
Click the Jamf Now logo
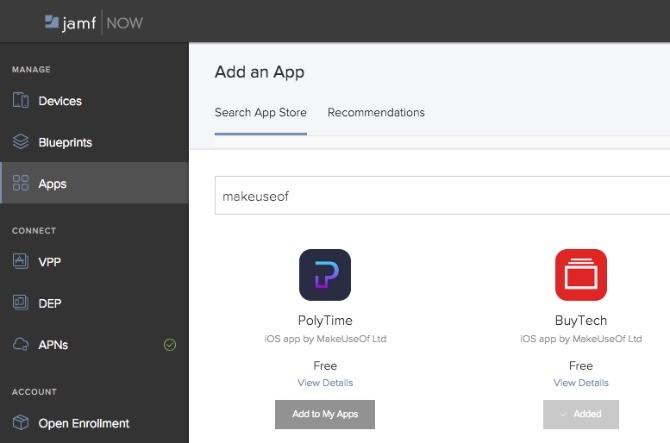coord(94,22)
